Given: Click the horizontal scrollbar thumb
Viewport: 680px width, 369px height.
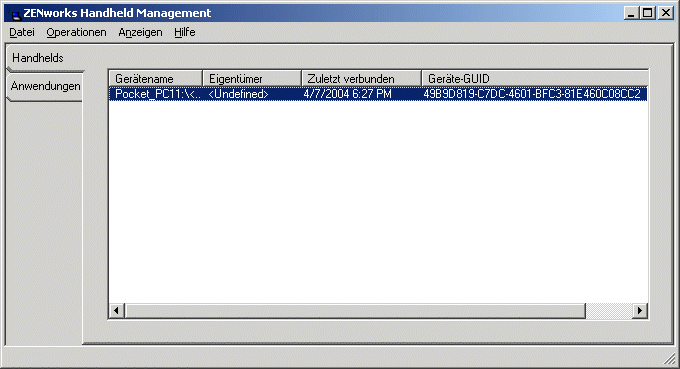Looking at the screenshot, I should coord(355,310).
